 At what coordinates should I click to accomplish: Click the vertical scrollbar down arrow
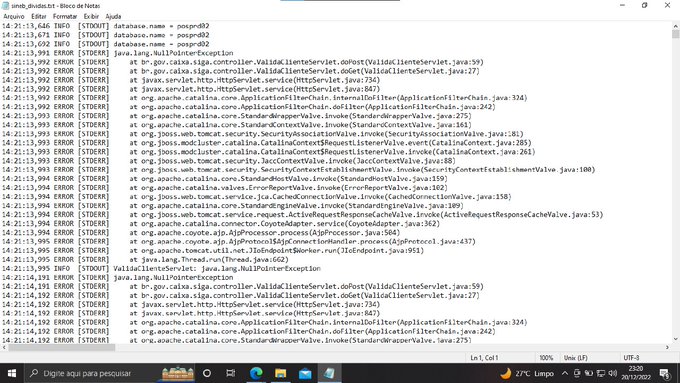pyautogui.click(x=676, y=339)
